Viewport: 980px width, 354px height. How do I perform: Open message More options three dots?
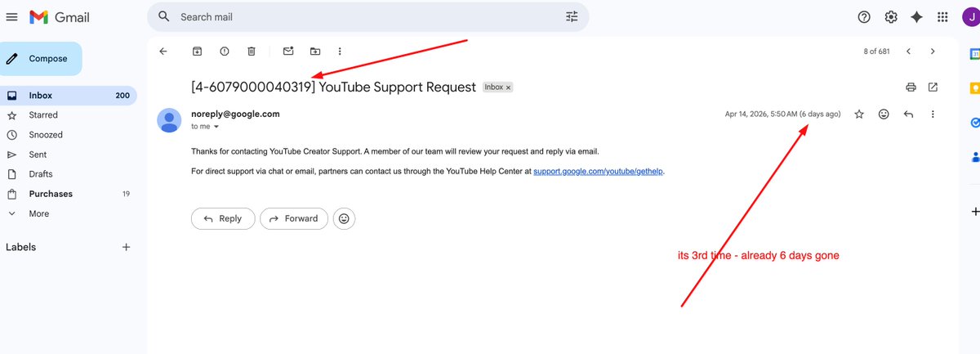(933, 114)
